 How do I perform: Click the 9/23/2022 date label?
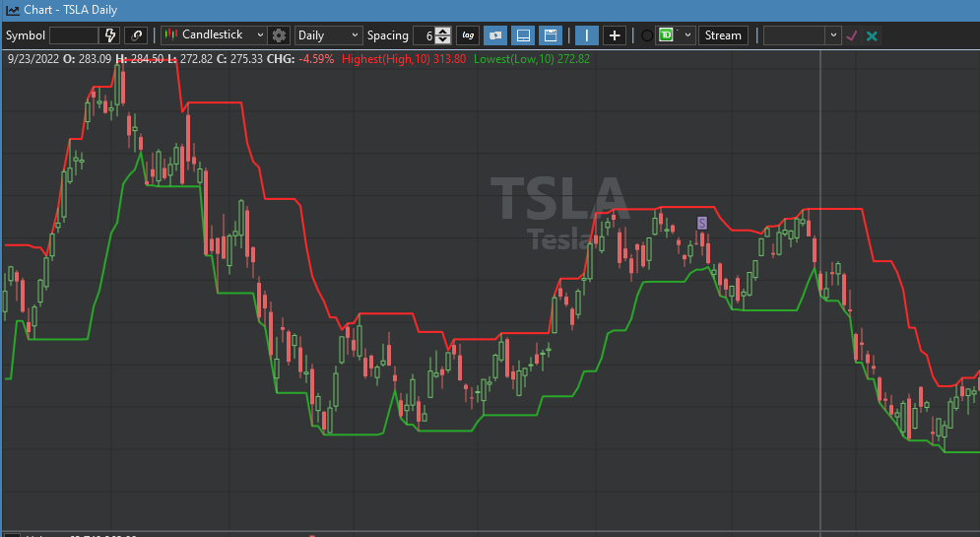pyautogui.click(x=33, y=59)
